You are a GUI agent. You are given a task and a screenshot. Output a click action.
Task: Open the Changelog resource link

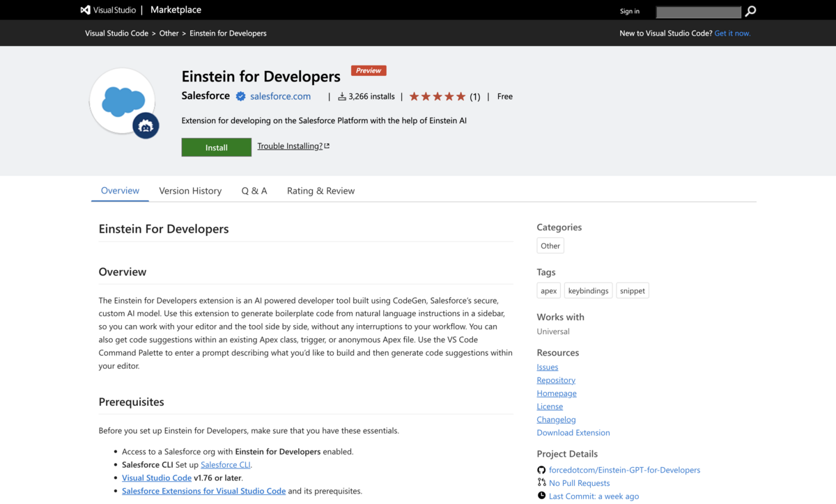[556, 419]
